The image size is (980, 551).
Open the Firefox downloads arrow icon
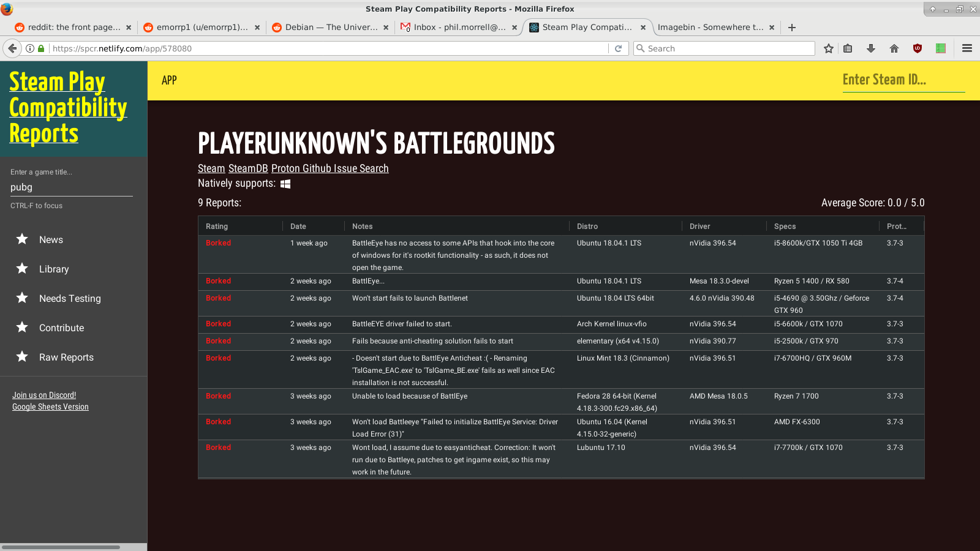point(871,48)
